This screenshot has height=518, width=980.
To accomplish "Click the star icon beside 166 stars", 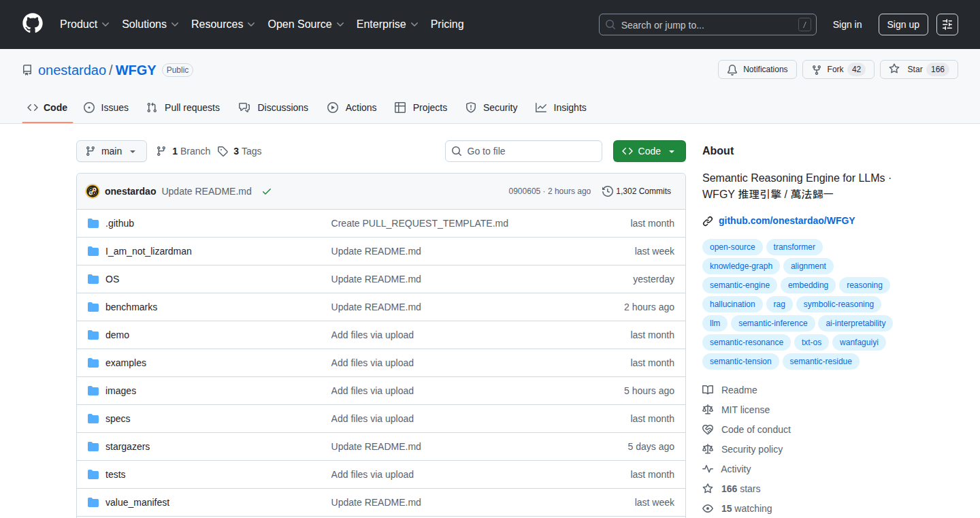I will pos(708,489).
